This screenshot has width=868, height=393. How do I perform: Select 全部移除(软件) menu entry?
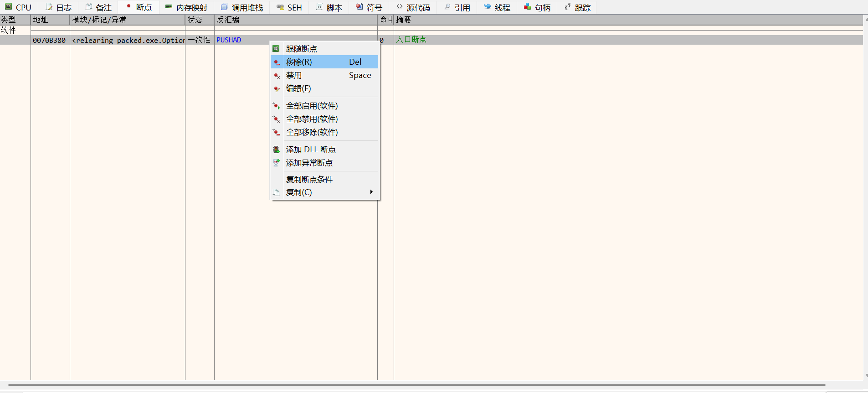(x=324, y=132)
